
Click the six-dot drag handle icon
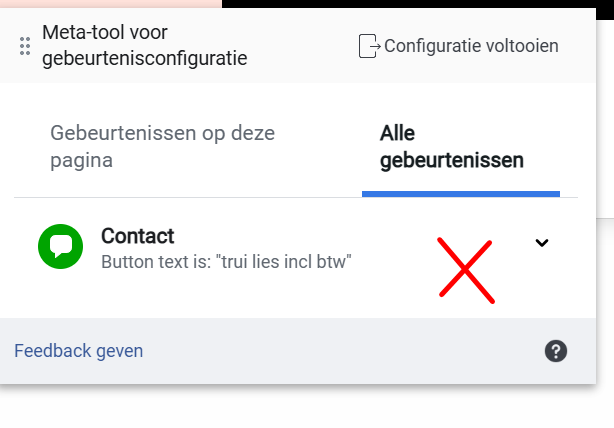[x=25, y=46]
